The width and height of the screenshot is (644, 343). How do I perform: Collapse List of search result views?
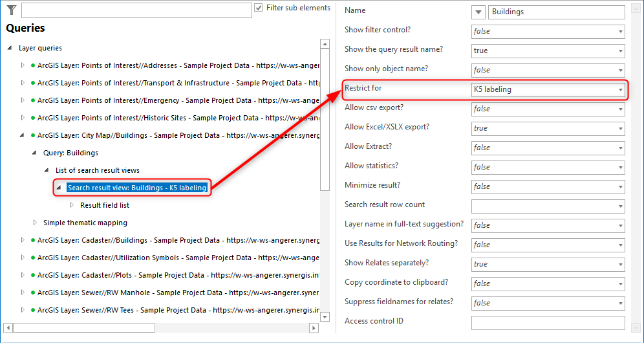tap(47, 170)
